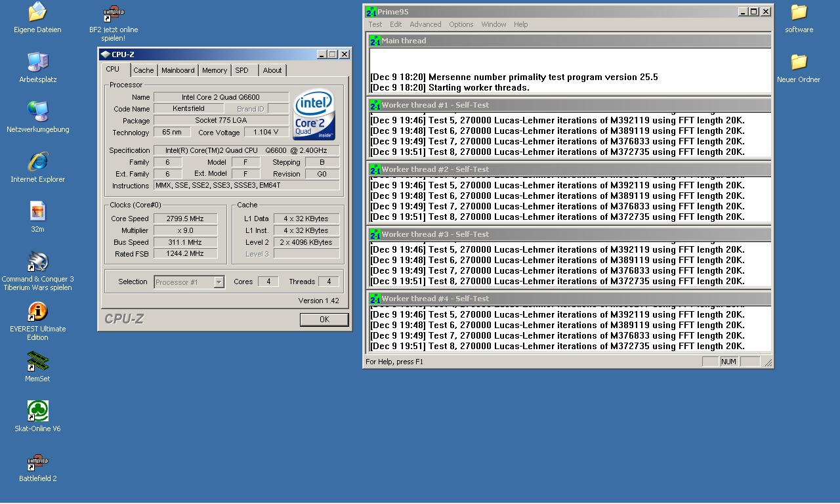Click OK button in CPU-Z
Viewport: 840px width, 504px height.
324,319
